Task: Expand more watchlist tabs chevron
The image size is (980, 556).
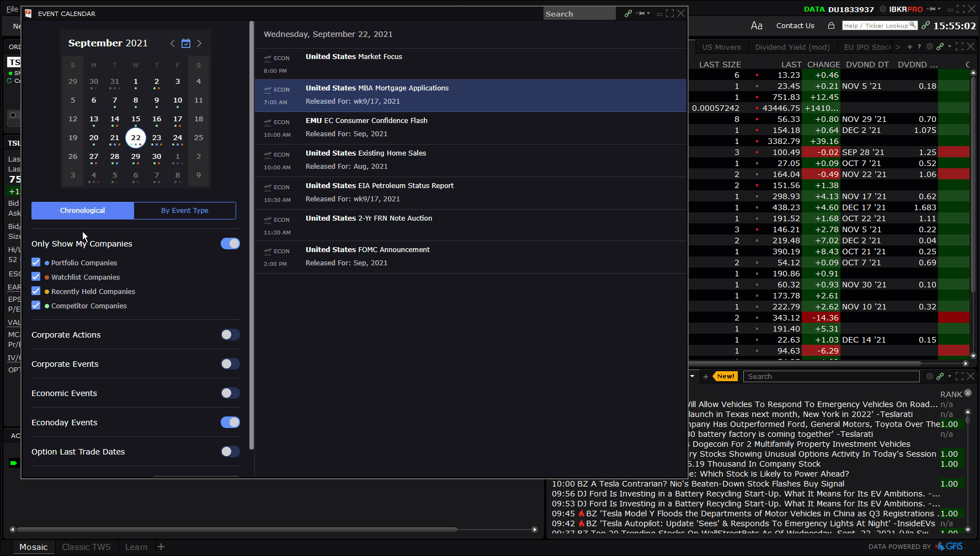Action: [x=898, y=47]
